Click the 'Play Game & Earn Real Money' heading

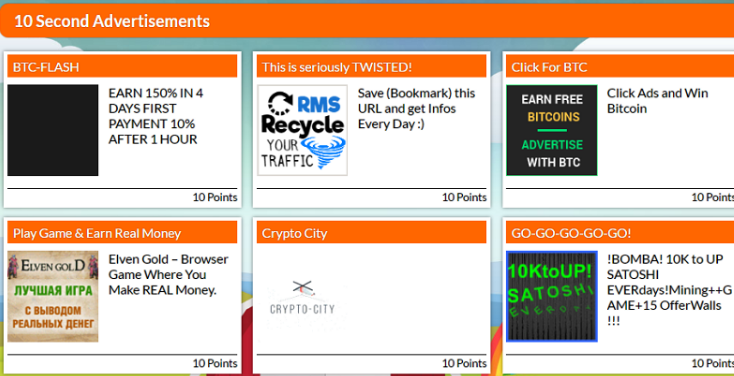pyautogui.click(x=97, y=233)
